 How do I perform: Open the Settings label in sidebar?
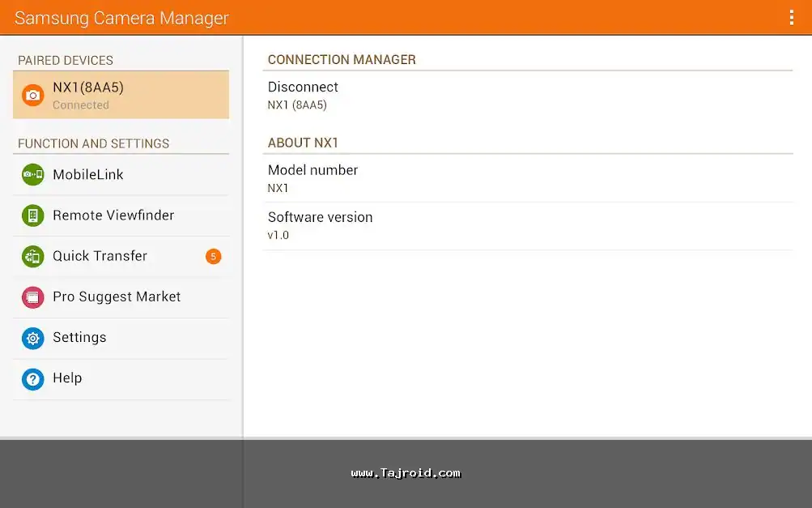(79, 338)
